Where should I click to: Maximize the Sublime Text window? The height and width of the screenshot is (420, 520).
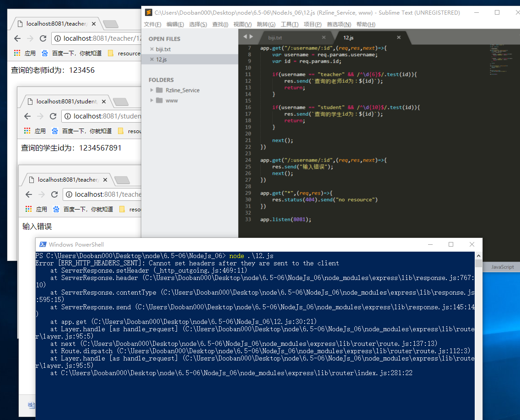(497, 13)
